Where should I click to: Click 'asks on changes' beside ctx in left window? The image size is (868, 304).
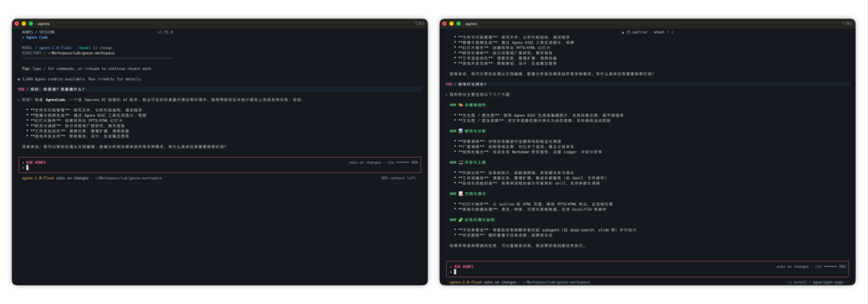[x=365, y=162]
